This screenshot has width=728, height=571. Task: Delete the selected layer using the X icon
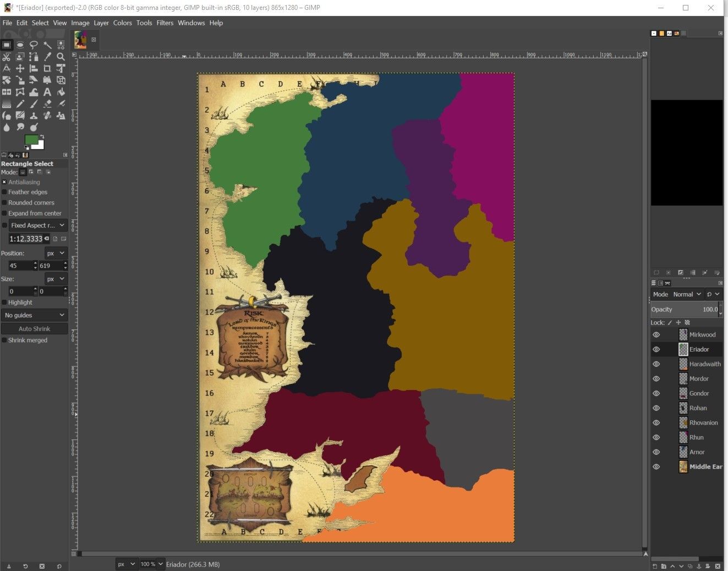[717, 566]
